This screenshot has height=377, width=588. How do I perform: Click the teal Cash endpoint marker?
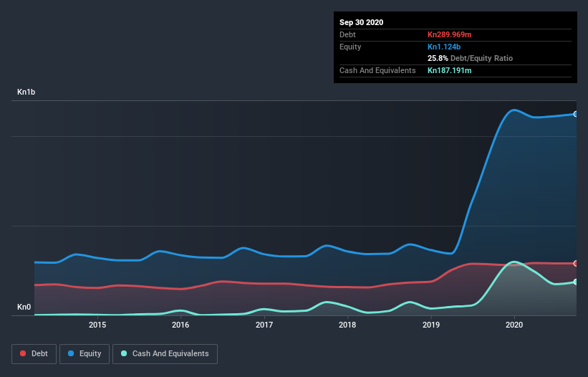[x=576, y=282]
